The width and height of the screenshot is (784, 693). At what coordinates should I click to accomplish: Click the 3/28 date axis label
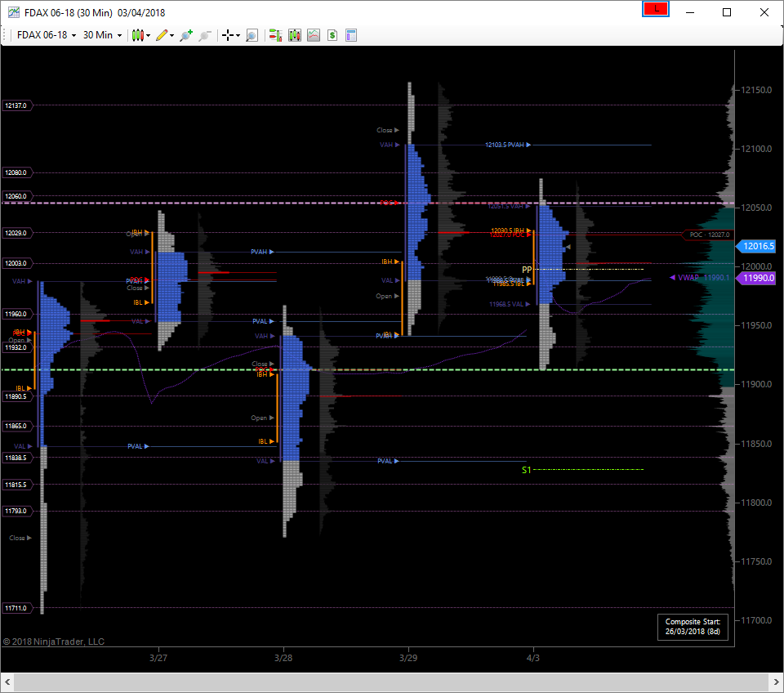click(x=283, y=658)
